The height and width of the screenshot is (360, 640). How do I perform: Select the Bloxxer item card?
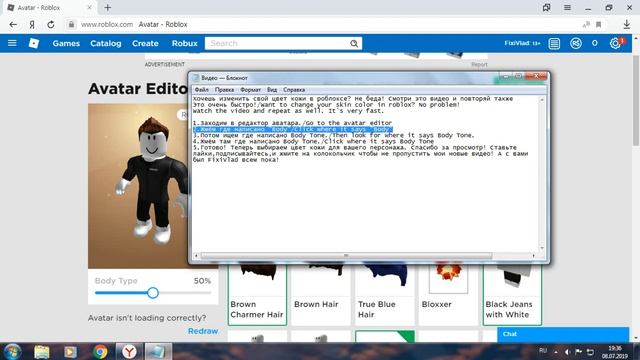pyautogui.click(x=448, y=295)
